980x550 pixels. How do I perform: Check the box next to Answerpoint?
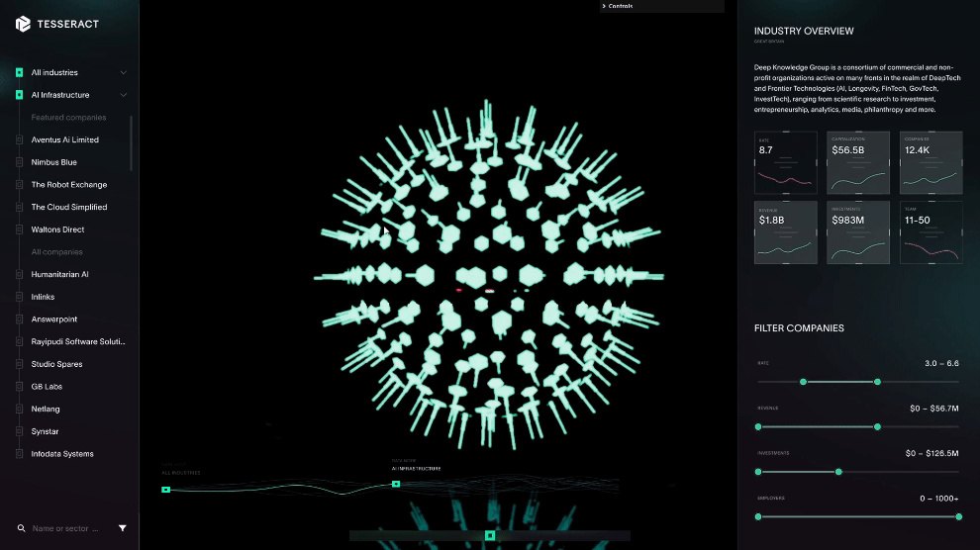pos(20,320)
